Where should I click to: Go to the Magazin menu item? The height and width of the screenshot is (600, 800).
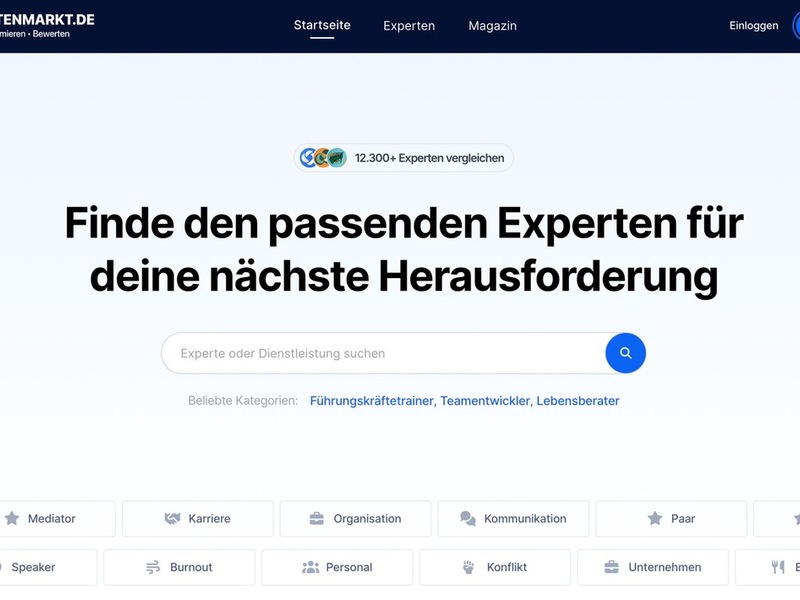tap(492, 26)
